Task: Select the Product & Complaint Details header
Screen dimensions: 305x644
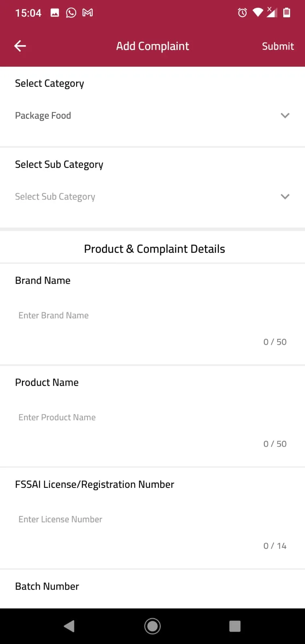Action: pyautogui.click(x=154, y=248)
